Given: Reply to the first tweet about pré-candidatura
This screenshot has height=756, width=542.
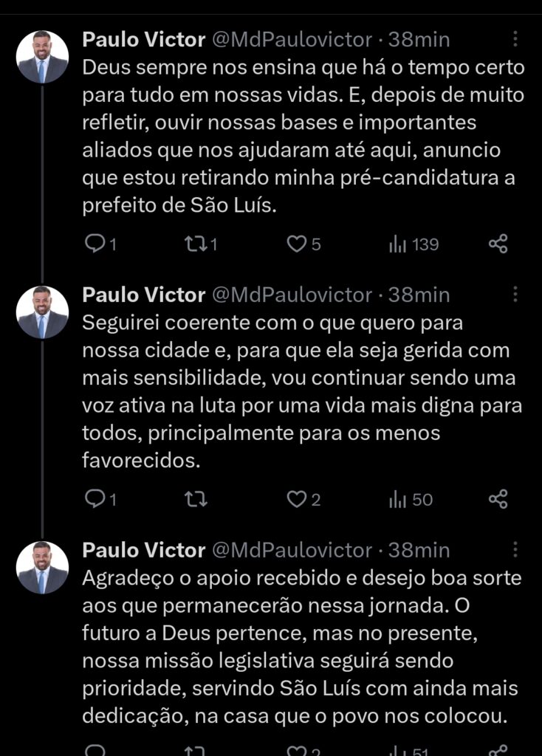Looking at the screenshot, I should [x=95, y=244].
